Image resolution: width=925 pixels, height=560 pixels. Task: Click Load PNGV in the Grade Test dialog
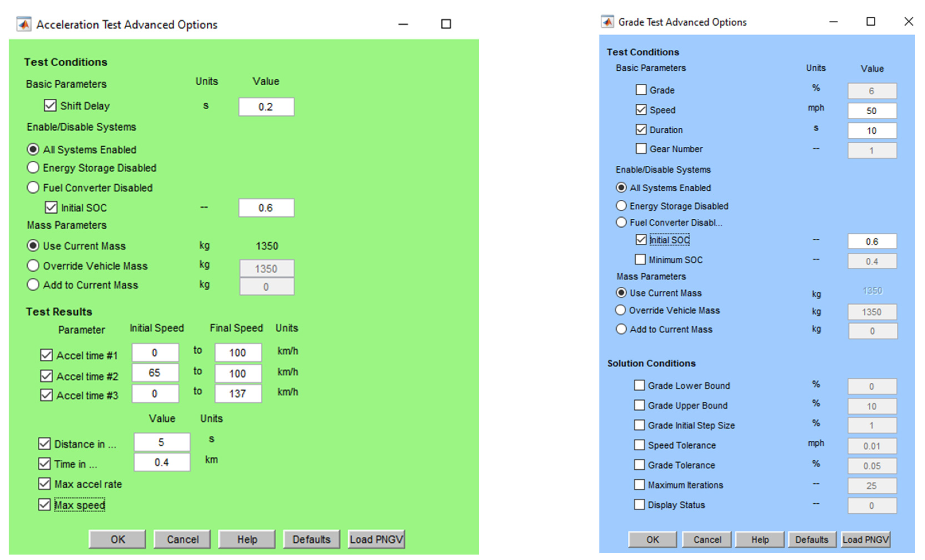865,539
